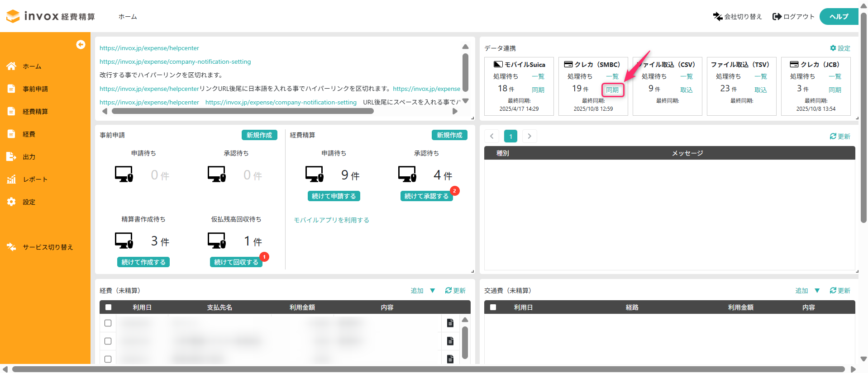Collapse the orange sidebar with arrow icon

tap(81, 44)
